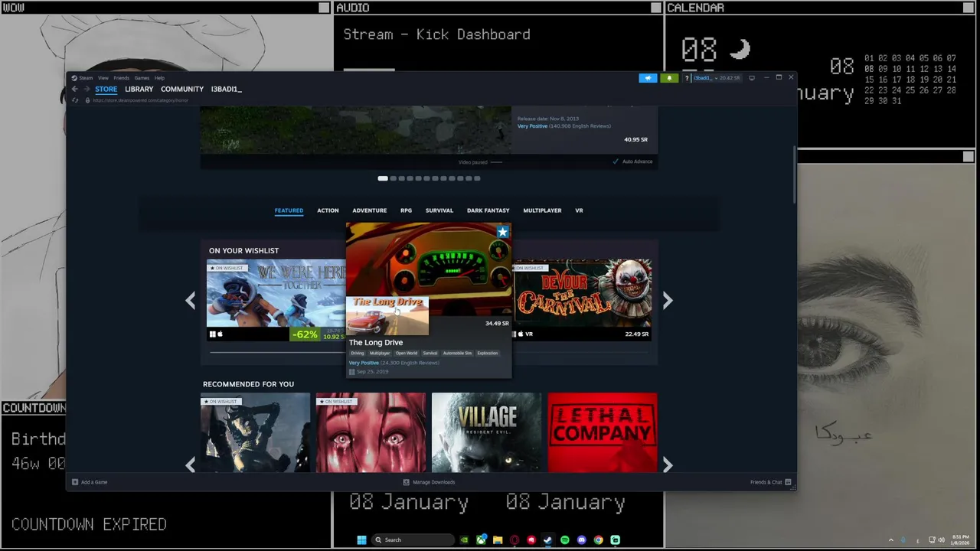Click the Steam taskbar icon
The width and height of the screenshot is (980, 551).
tap(548, 540)
